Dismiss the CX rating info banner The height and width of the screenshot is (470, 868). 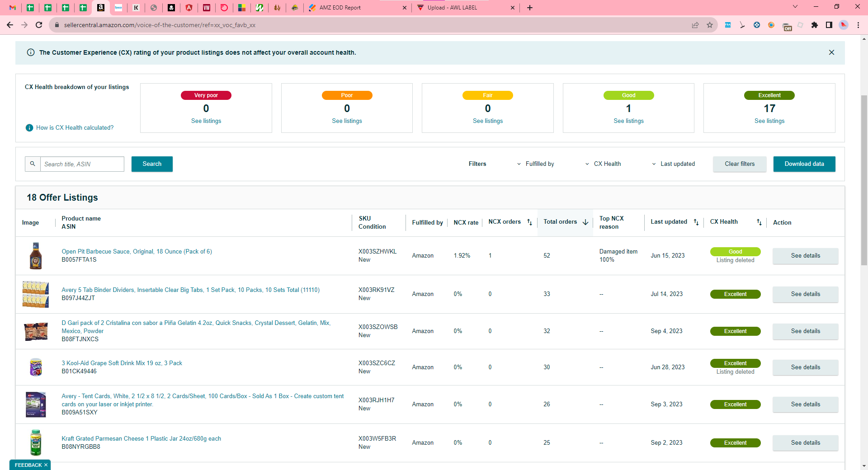(x=831, y=52)
